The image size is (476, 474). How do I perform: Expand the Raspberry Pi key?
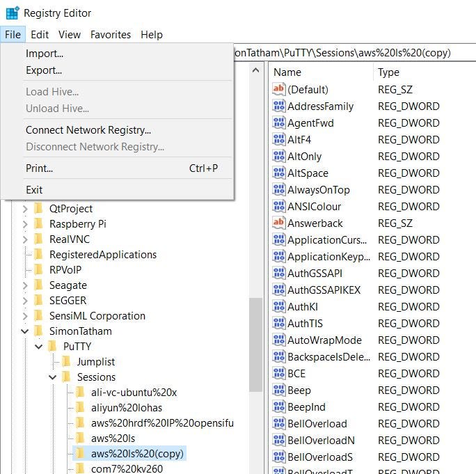click(x=25, y=224)
